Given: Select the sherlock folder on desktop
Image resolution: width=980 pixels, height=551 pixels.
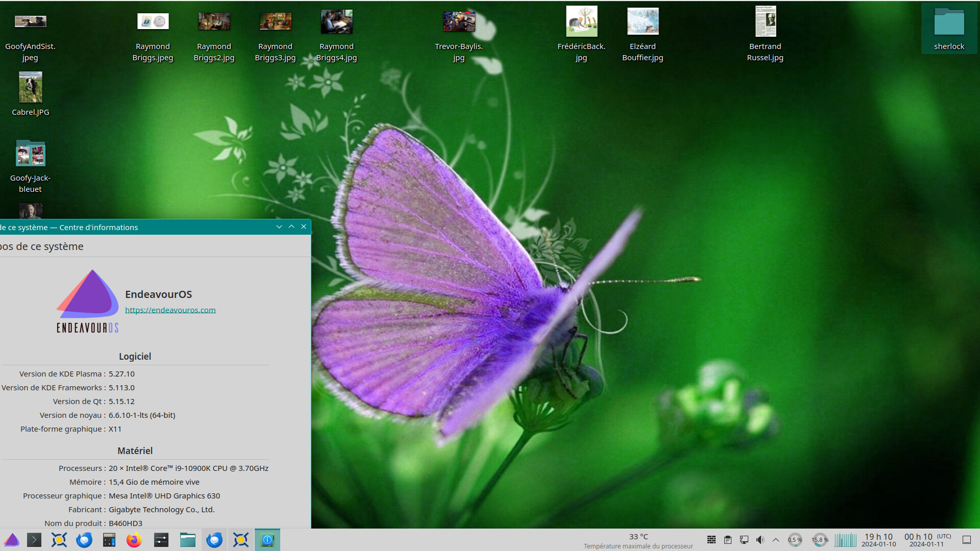Looking at the screenshot, I should [x=949, y=29].
